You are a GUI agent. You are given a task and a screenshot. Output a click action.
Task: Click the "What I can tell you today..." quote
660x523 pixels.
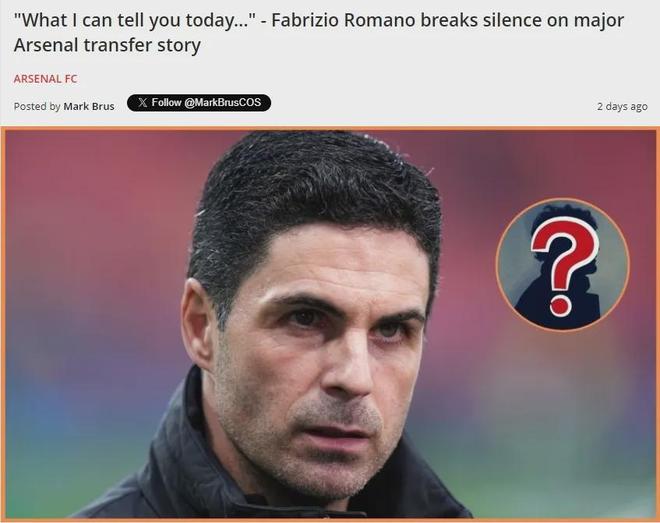[135, 21]
